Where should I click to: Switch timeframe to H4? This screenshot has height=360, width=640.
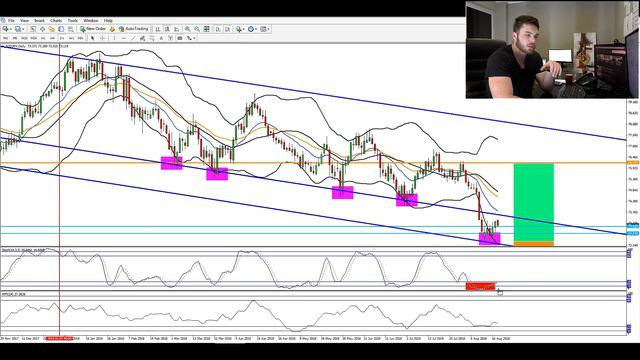(52, 38)
